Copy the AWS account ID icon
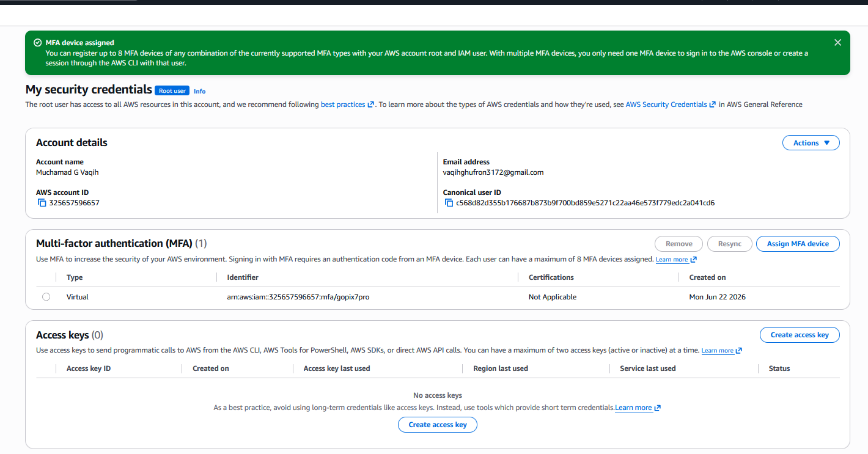The height and width of the screenshot is (454, 868). (42, 203)
